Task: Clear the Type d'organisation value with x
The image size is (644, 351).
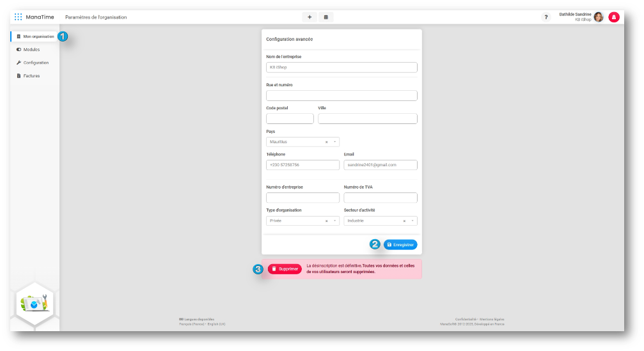Action: coord(327,221)
